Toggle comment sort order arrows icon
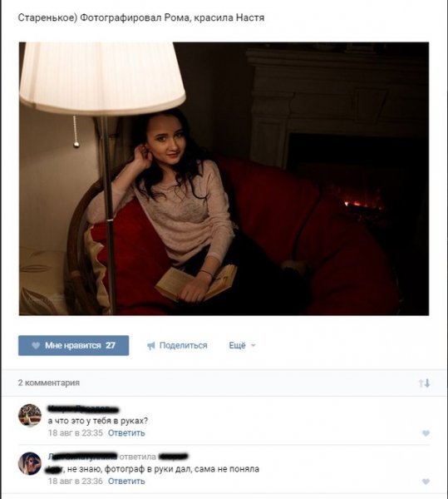Screen dimensions: 448x499 click(424, 383)
